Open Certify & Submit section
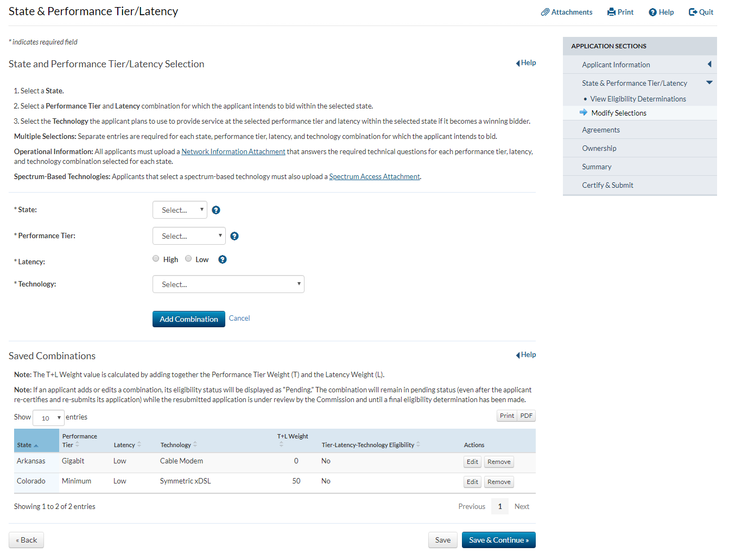 coord(607,185)
